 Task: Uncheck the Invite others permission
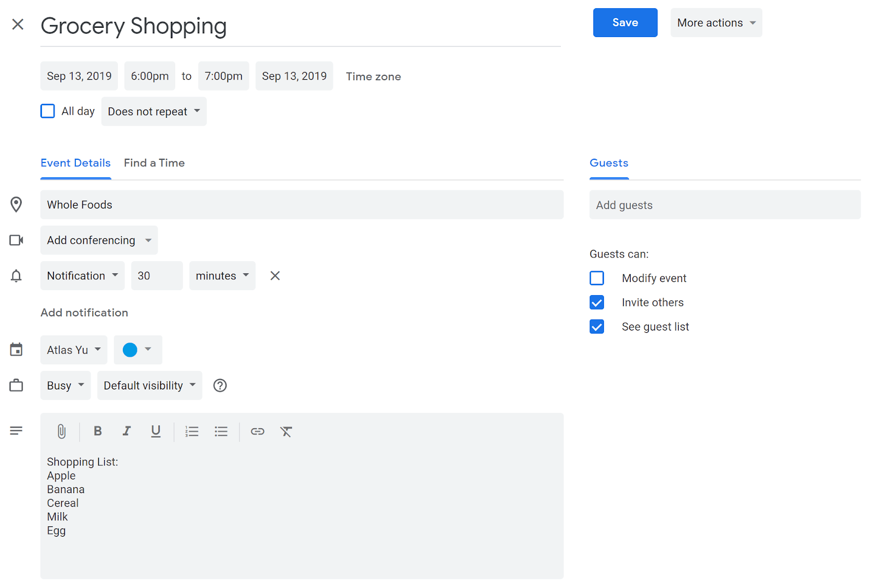click(x=597, y=303)
